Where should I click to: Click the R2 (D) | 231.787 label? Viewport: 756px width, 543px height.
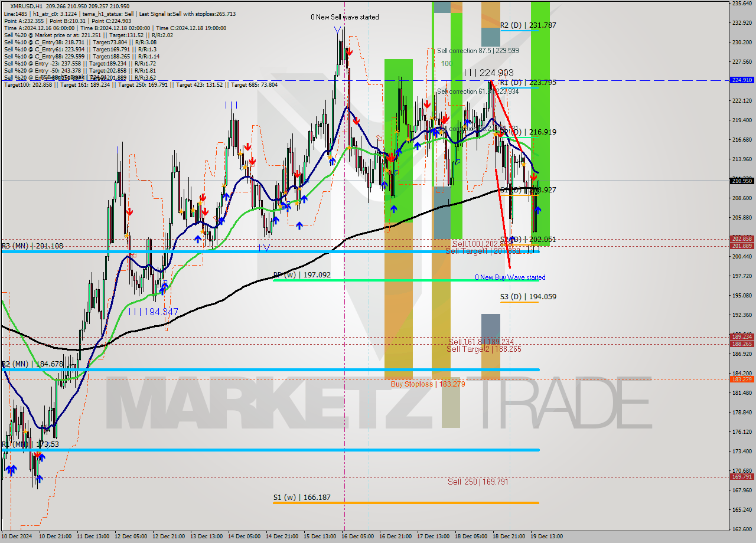(x=527, y=25)
